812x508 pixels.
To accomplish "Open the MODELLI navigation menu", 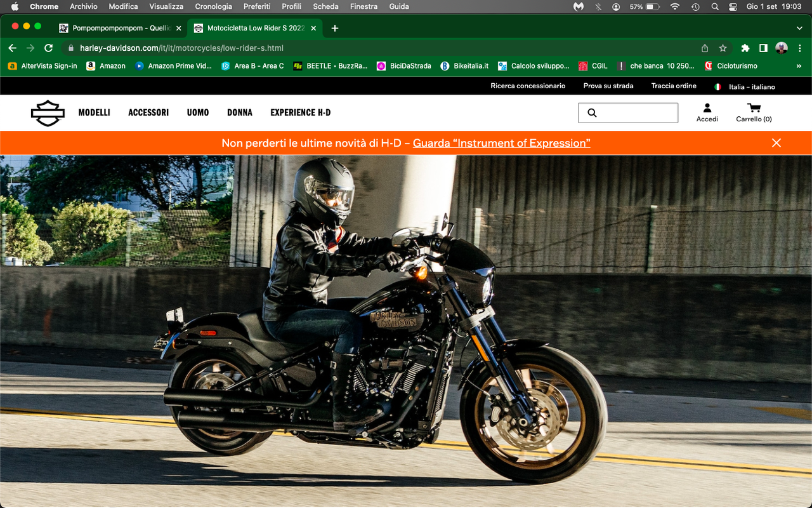I will [95, 112].
